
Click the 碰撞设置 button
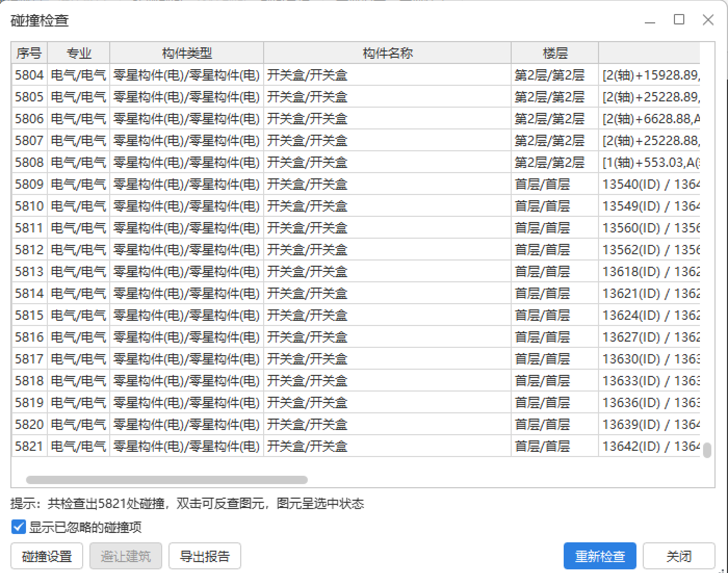(x=47, y=556)
